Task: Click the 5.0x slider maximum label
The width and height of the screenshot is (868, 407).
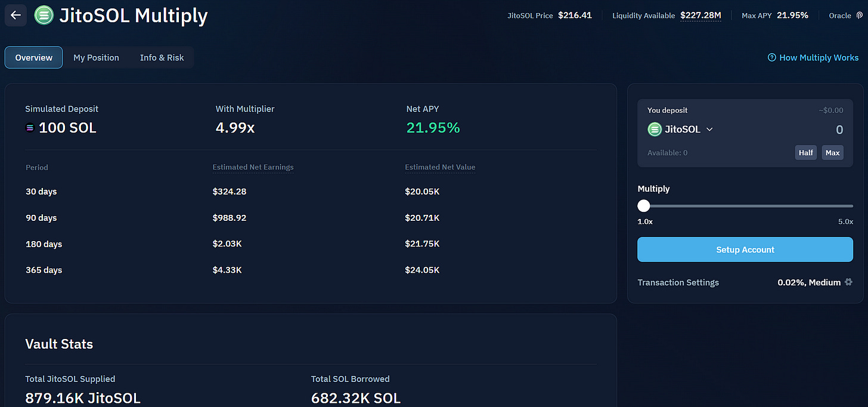Action: click(845, 221)
